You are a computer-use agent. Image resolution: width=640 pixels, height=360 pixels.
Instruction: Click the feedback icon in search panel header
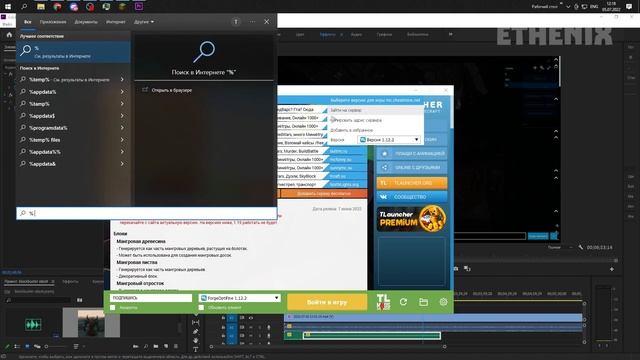click(236, 22)
